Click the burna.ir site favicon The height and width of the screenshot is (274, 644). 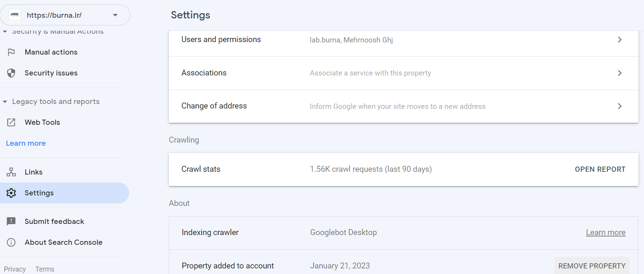[15, 15]
